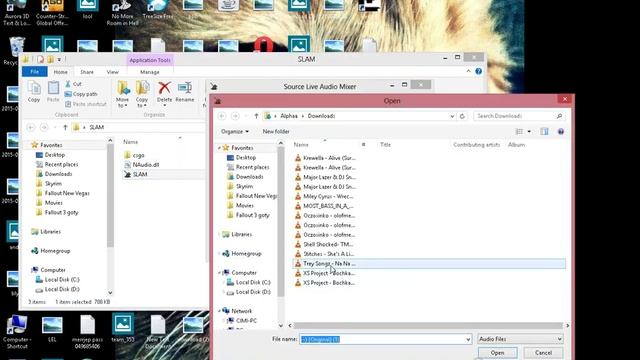
Task: Click the Application Tools contextual tab
Action: (150, 60)
